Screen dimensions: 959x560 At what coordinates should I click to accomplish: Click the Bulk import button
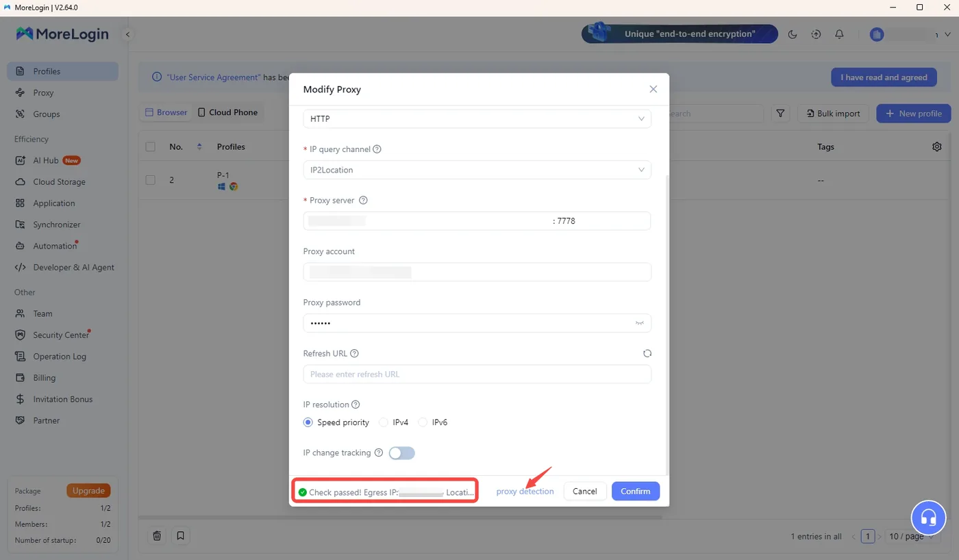point(833,114)
